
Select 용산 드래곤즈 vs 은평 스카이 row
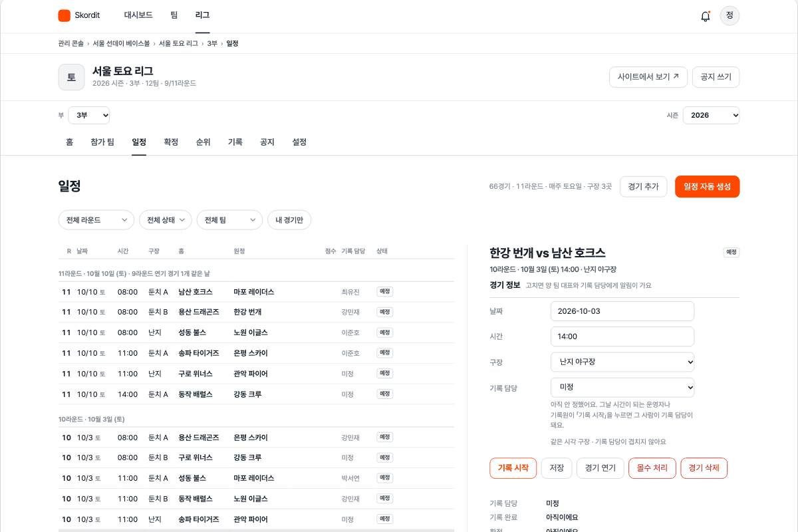click(256, 438)
